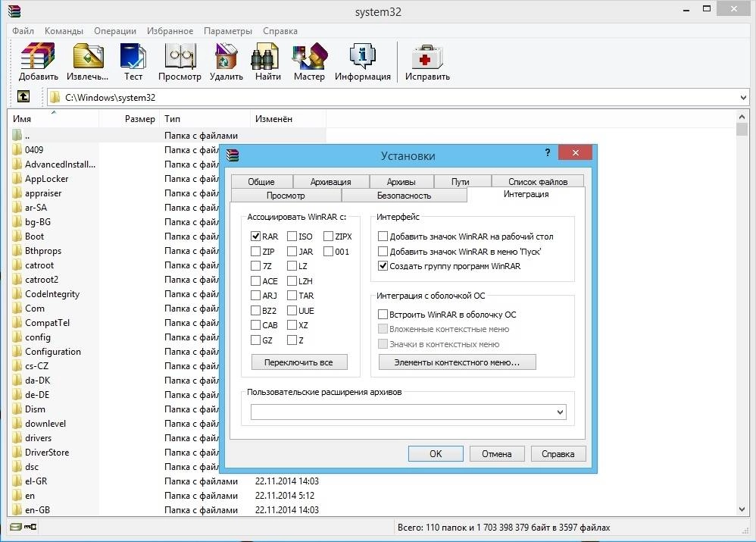This screenshot has height=542, width=756.
Task: Select the 0409 folder icon
Action: (x=17, y=149)
